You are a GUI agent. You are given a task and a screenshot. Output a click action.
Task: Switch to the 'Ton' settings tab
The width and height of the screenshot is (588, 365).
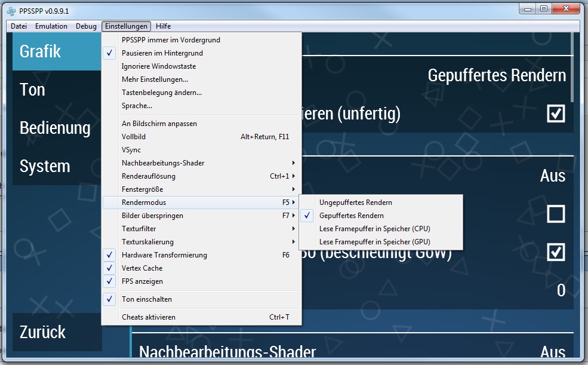tap(32, 90)
